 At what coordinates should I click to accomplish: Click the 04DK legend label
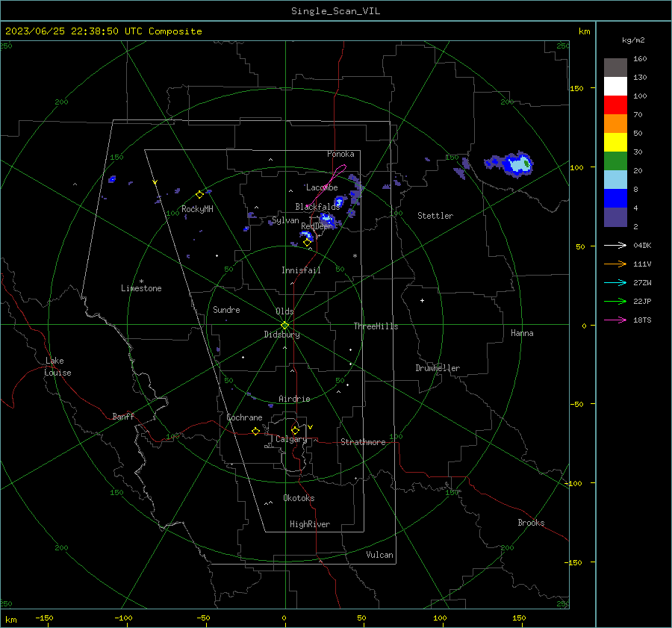(x=642, y=245)
